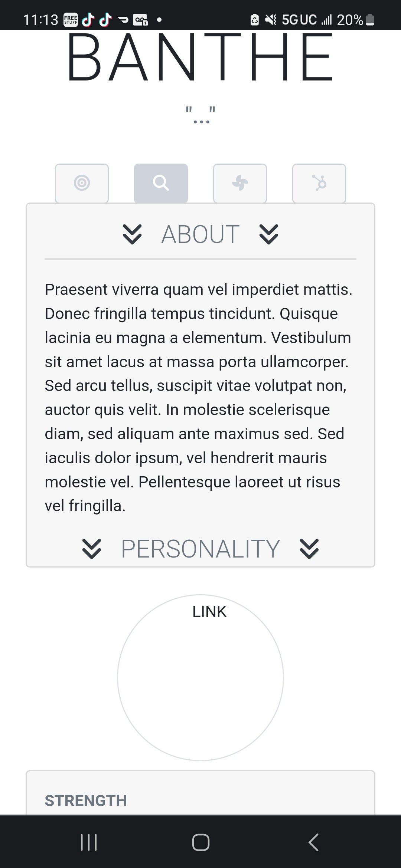Tap the Android recent apps button
Viewport: 401px width, 868px height.
point(89,842)
